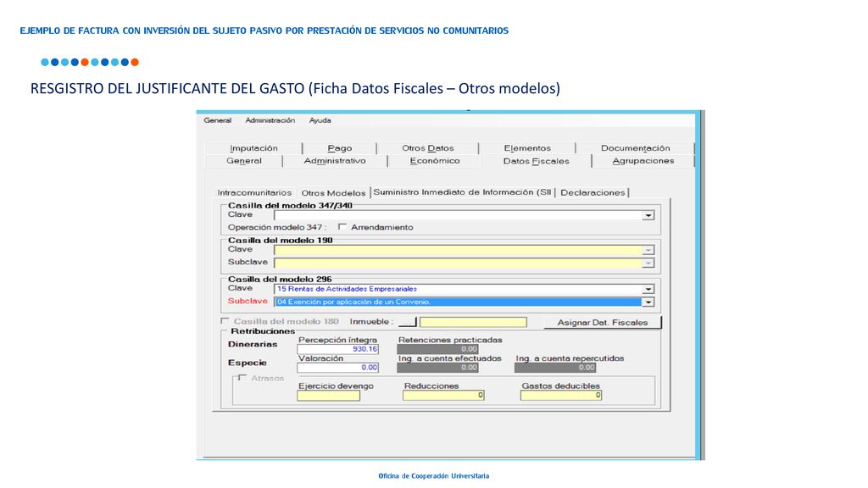
Task: Enable Casilla del modelo 180 checkbox
Action: pyautogui.click(x=225, y=321)
